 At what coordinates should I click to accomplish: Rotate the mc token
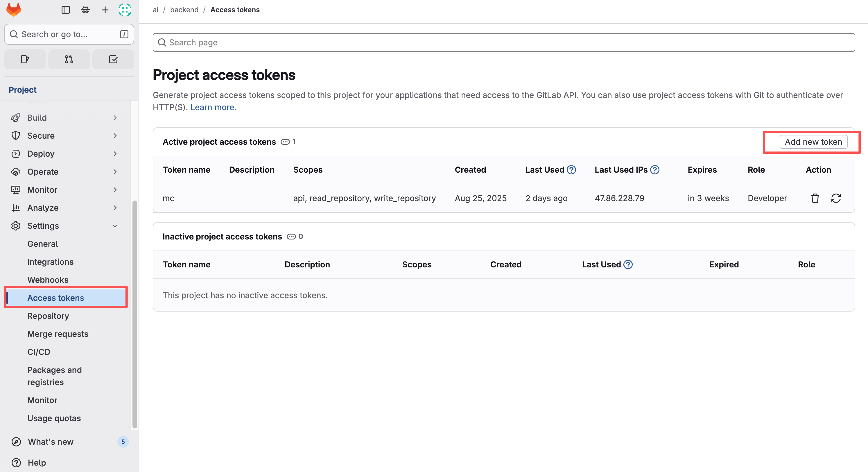tap(836, 198)
